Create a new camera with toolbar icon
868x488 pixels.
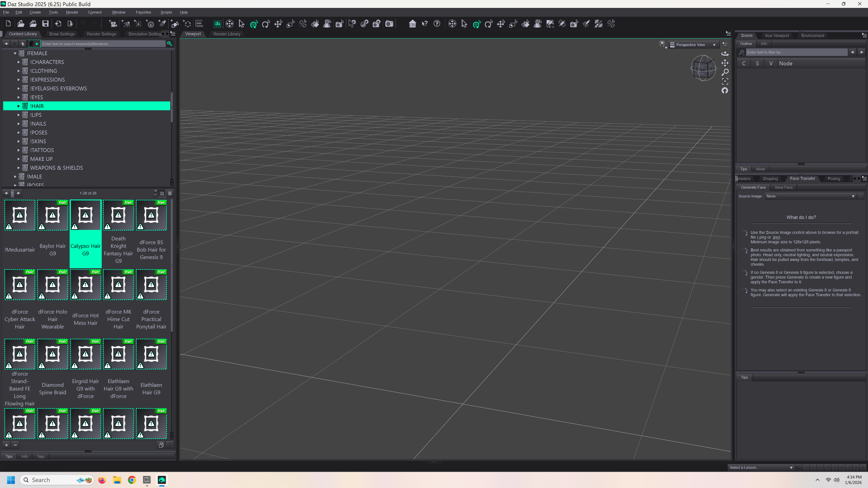[113, 23]
